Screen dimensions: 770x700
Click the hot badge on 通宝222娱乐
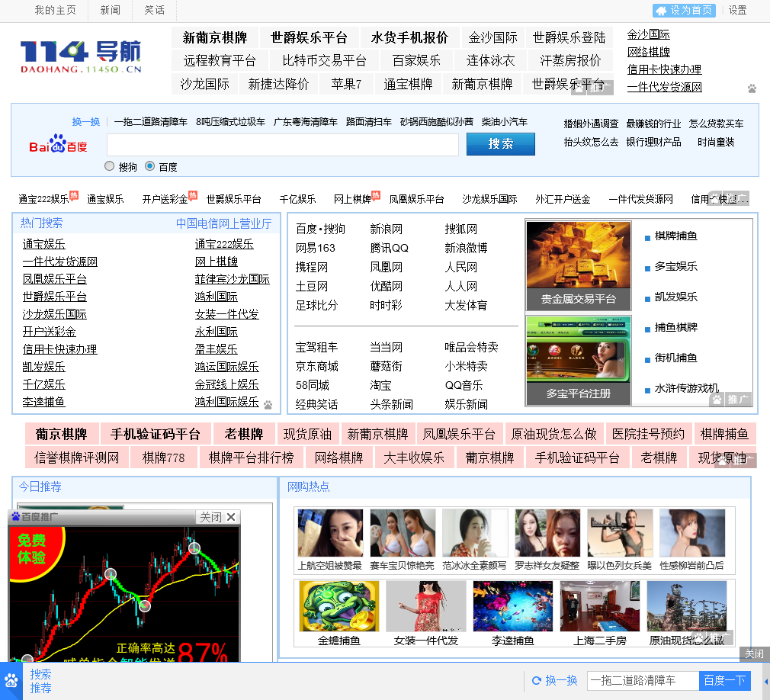74,194
